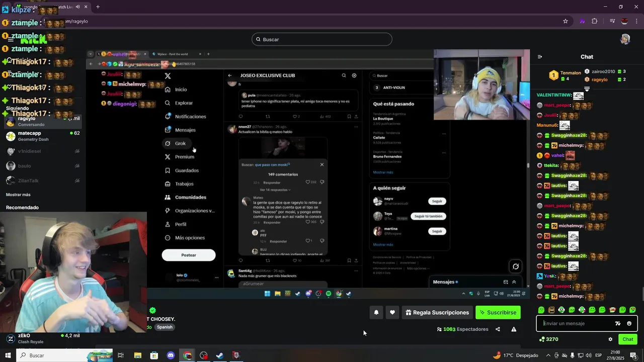Open Discord from taskbar
This screenshot has height=362, width=644.
click(x=171, y=355)
